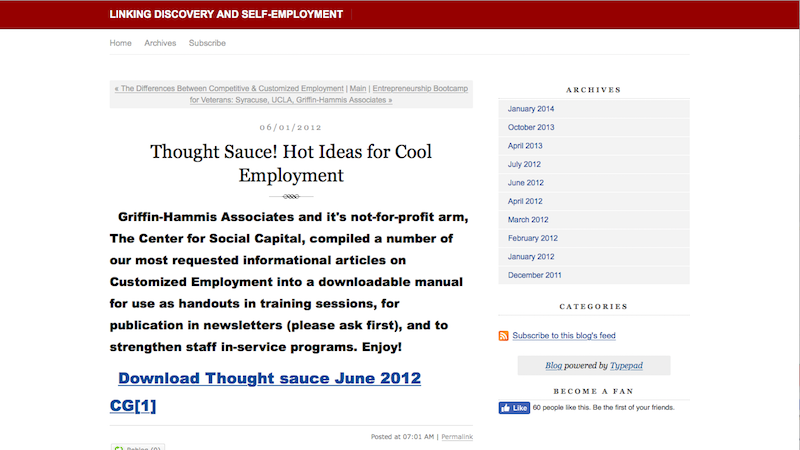800x450 pixels.
Task: Go to previous post about Competitive & Customized Employment
Action: click(x=229, y=88)
